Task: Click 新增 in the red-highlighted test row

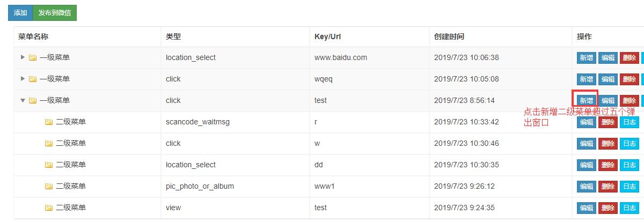Action: coord(586,100)
